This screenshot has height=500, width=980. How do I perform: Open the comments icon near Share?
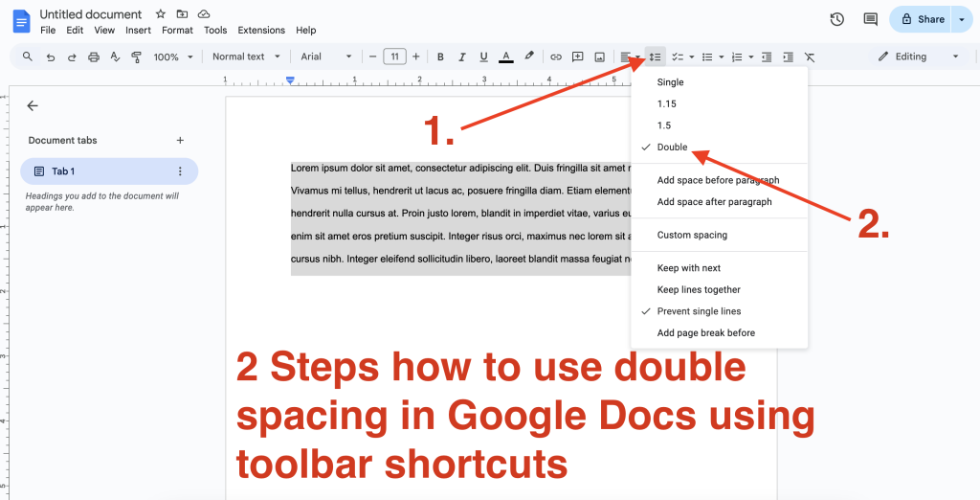[x=870, y=19]
